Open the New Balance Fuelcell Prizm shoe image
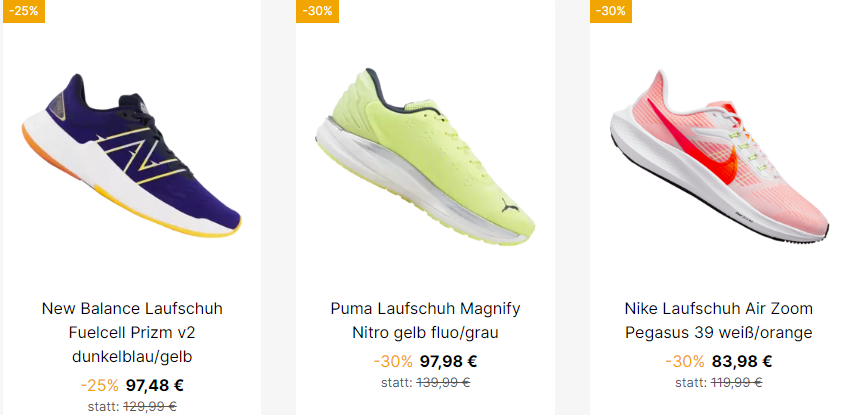 point(131,156)
